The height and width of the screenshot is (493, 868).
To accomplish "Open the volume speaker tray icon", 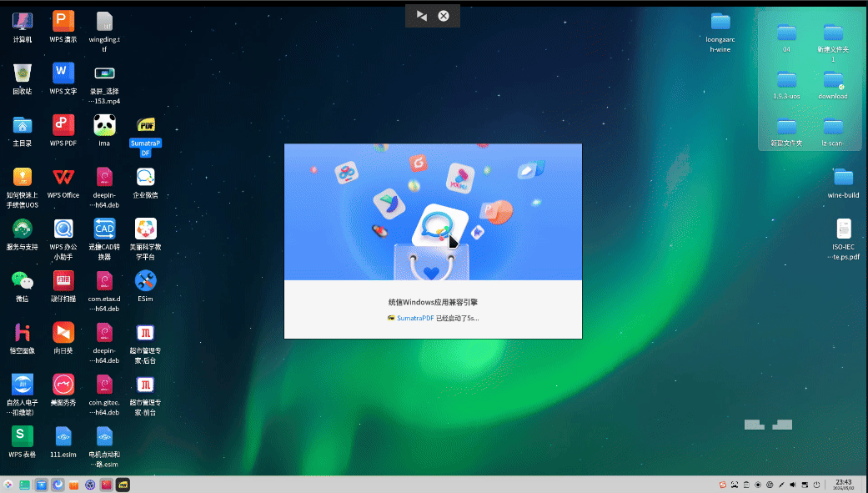I will click(x=793, y=485).
